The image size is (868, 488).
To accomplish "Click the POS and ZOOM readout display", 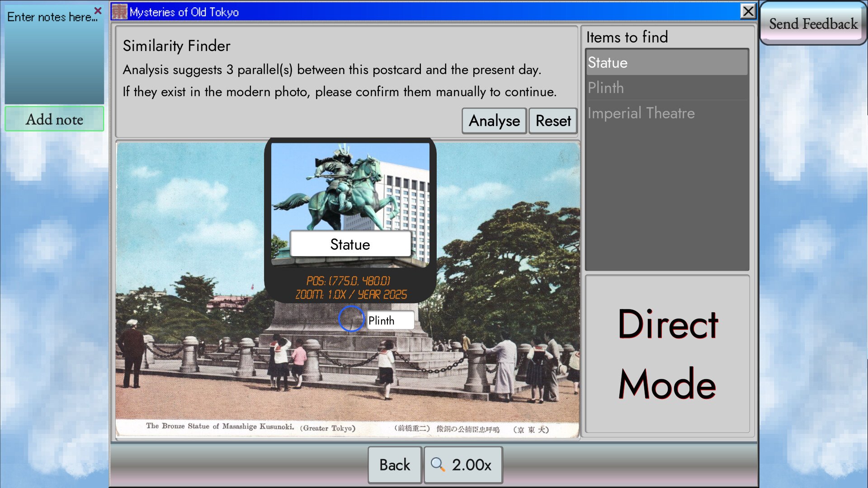I will 351,288.
